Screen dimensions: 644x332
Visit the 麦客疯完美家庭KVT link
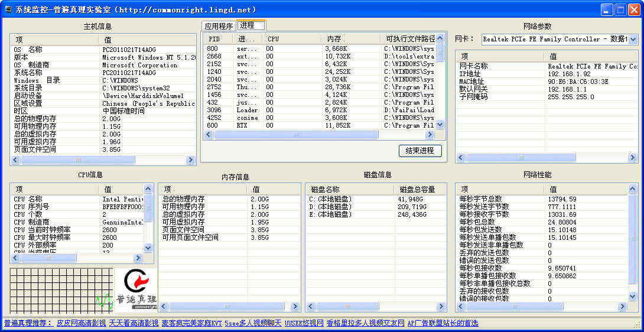pyautogui.click(x=192, y=323)
